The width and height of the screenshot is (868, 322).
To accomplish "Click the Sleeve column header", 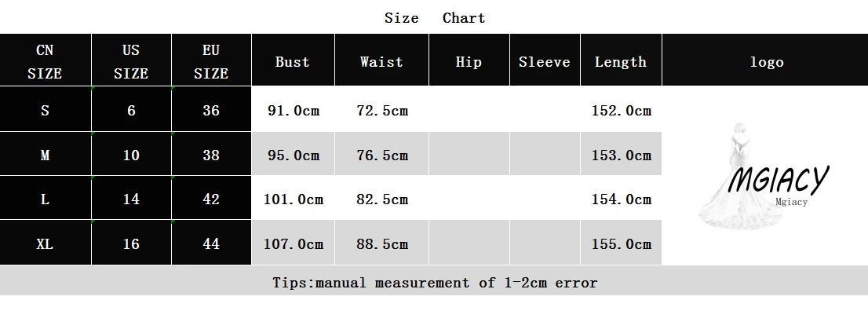I will (545, 62).
